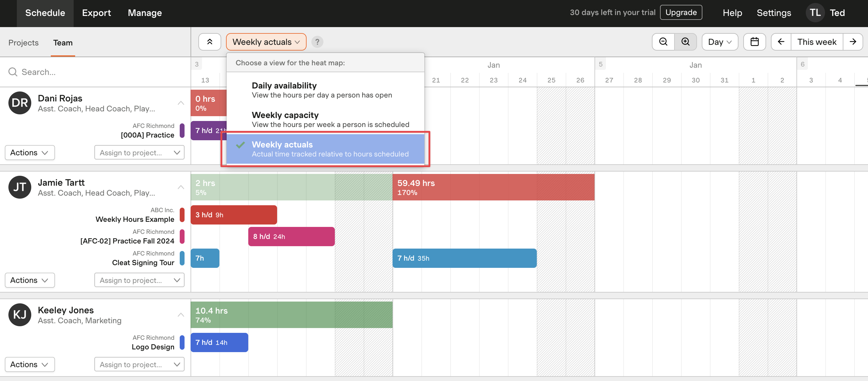Click Keeley Jones KJ avatar
868x381 pixels.
[20, 314]
